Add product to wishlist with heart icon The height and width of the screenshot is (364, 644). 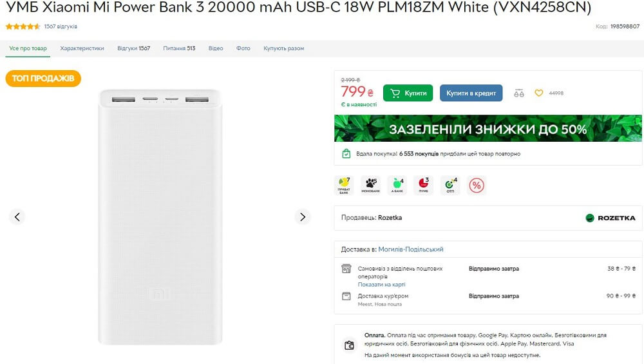click(x=539, y=93)
